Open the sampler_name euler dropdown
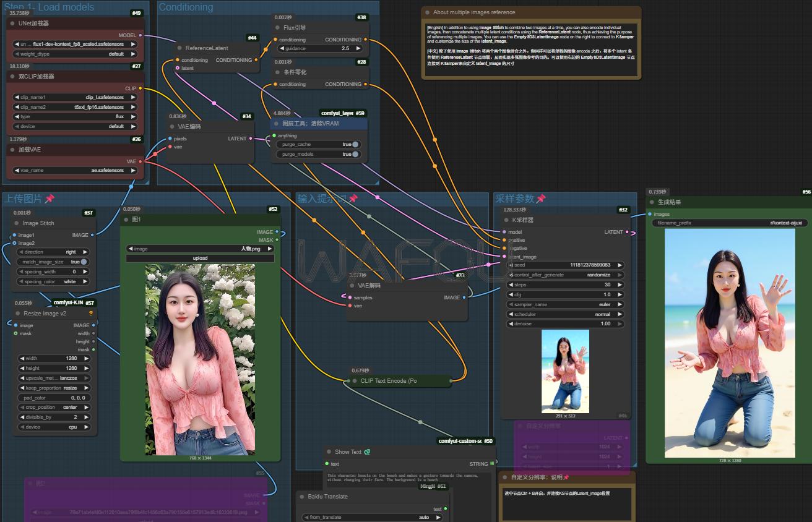This screenshot has width=812, height=522. (565, 304)
